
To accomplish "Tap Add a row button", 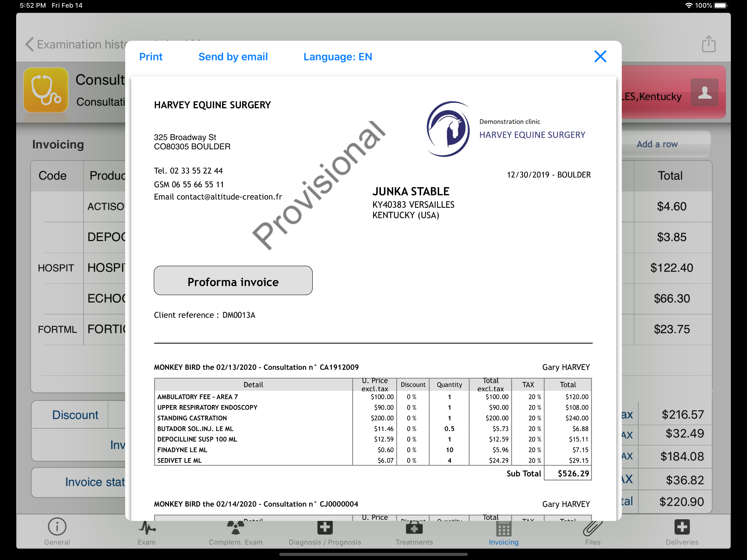I will [657, 144].
